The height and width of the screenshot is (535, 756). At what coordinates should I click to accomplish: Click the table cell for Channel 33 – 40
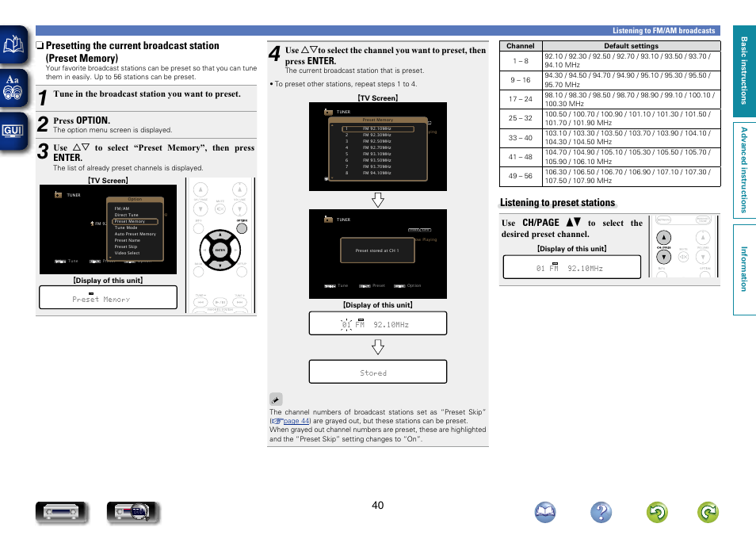point(521,138)
